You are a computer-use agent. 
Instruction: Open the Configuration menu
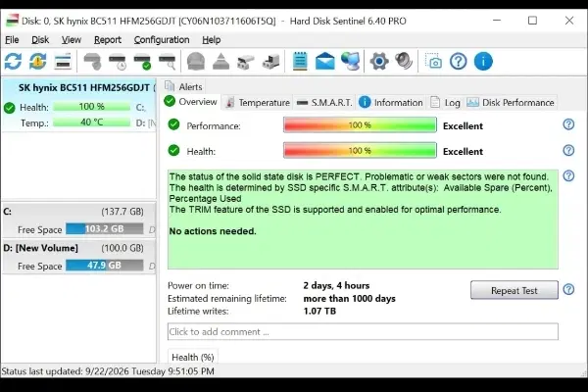point(162,40)
